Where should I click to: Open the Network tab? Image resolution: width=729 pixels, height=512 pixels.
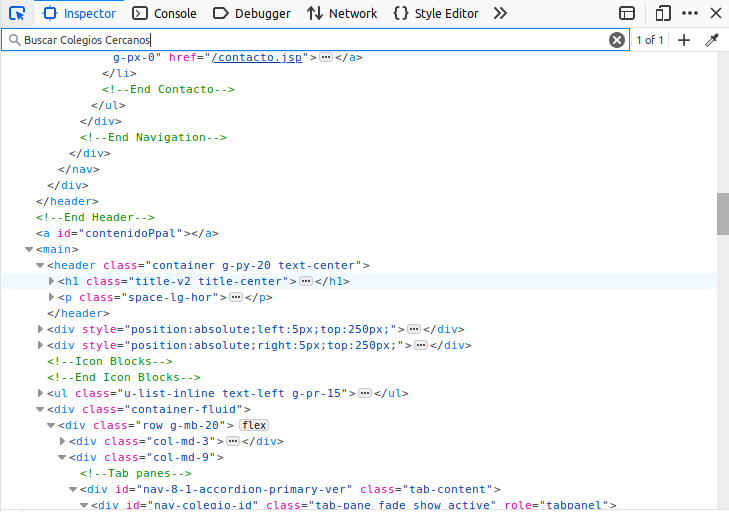click(342, 13)
